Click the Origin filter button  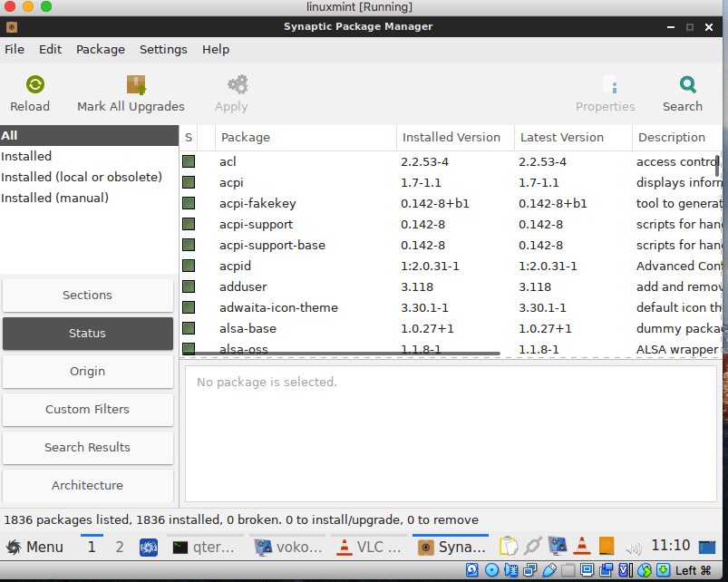coord(88,372)
